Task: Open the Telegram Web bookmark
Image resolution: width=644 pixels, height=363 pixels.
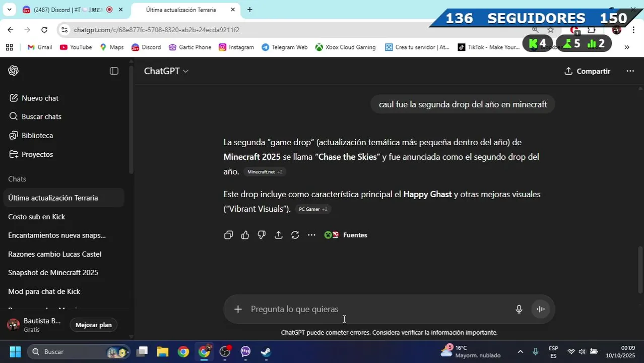Action: tap(284, 47)
